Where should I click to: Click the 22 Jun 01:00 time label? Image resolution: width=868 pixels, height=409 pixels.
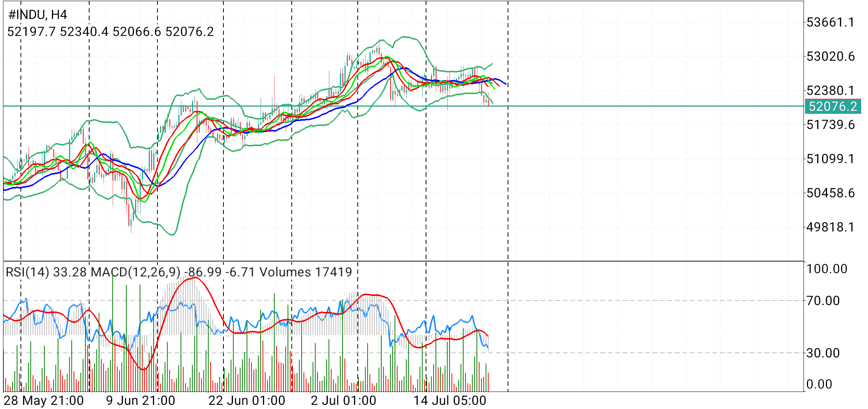tap(247, 401)
